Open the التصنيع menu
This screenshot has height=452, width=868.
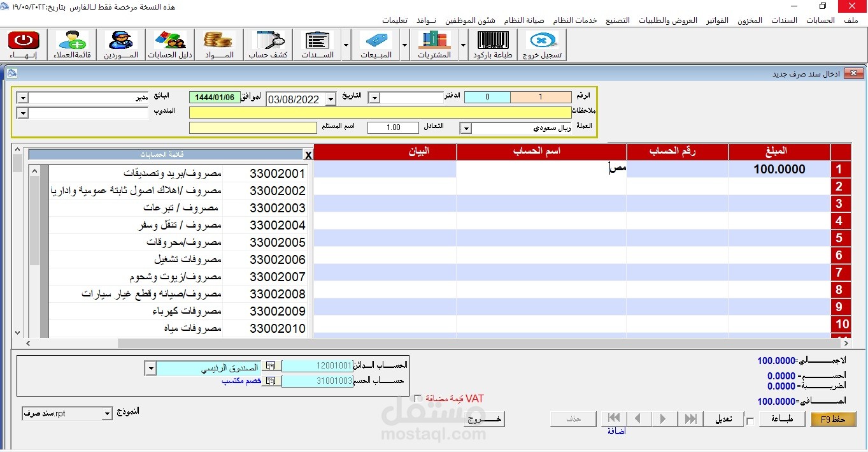617,20
